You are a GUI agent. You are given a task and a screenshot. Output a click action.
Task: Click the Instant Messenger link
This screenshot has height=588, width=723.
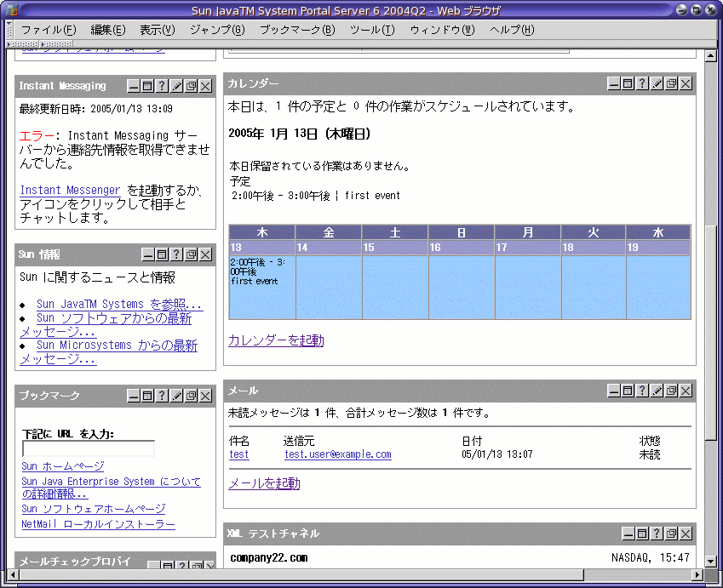tap(70, 191)
